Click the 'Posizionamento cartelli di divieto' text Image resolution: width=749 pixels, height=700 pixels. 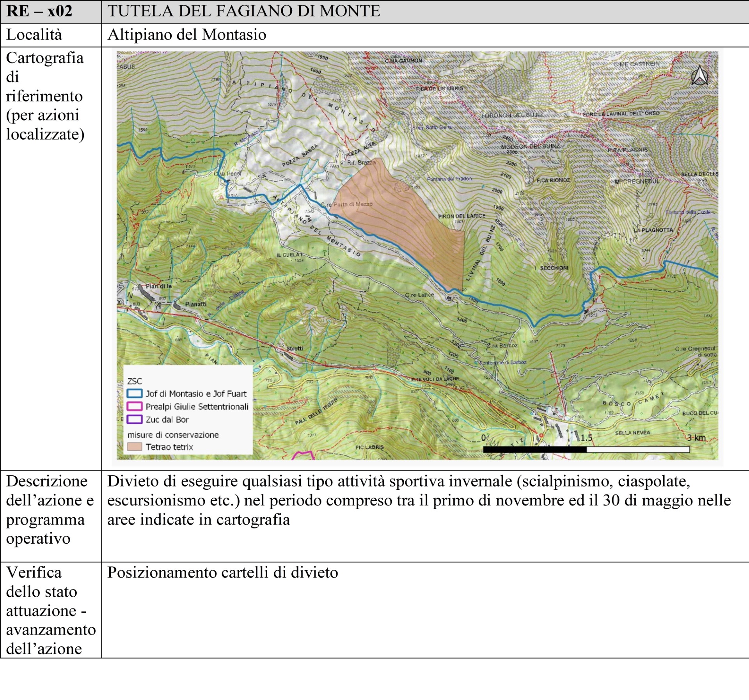point(223,572)
